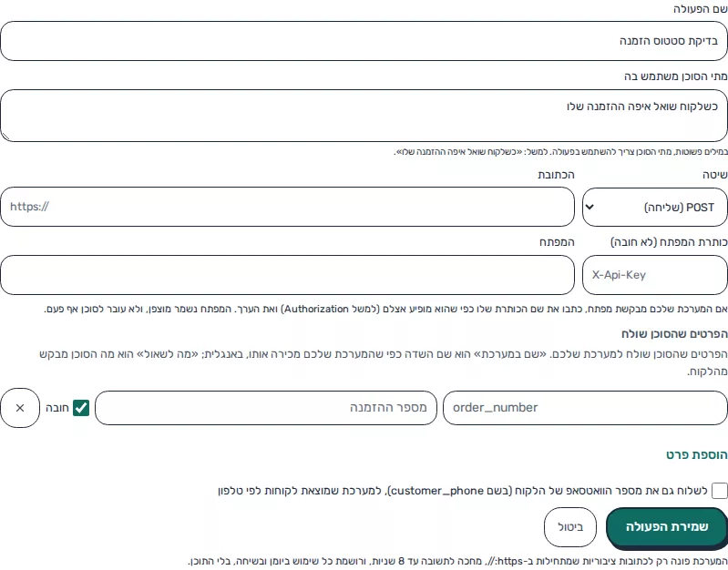Click the 'מתי הסוכן משתמש בה' label

click(x=675, y=76)
